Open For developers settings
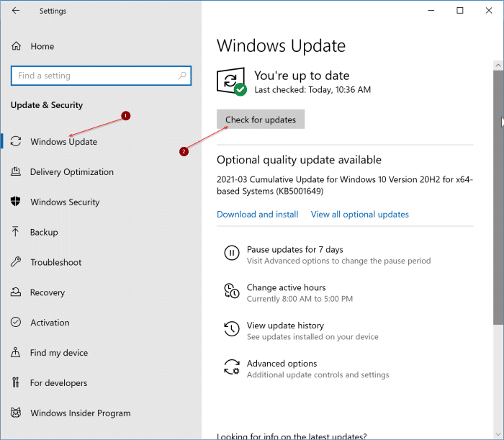The width and height of the screenshot is (504, 440). (x=58, y=383)
